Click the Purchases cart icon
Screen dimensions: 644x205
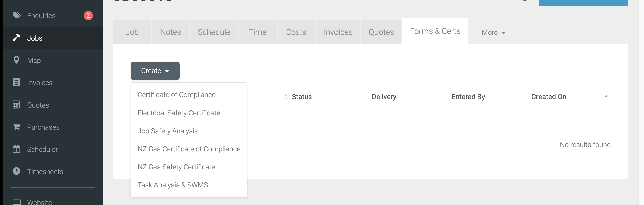16,127
